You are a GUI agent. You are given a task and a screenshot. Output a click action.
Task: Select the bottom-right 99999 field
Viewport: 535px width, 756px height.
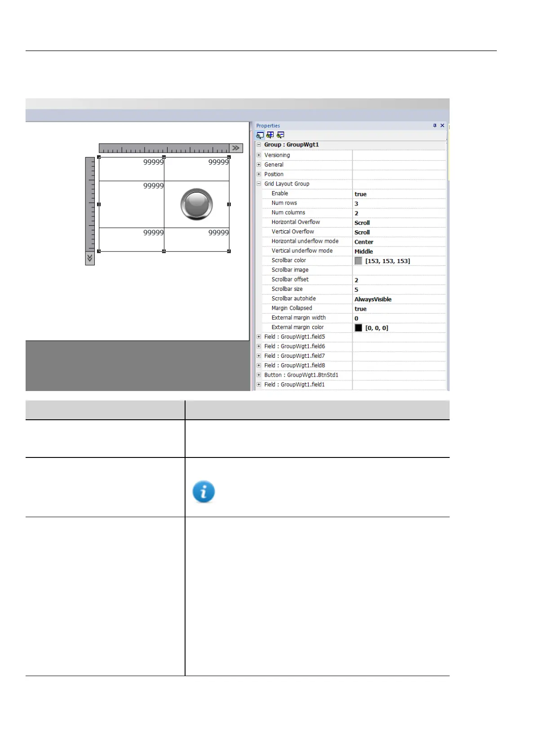click(197, 239)
